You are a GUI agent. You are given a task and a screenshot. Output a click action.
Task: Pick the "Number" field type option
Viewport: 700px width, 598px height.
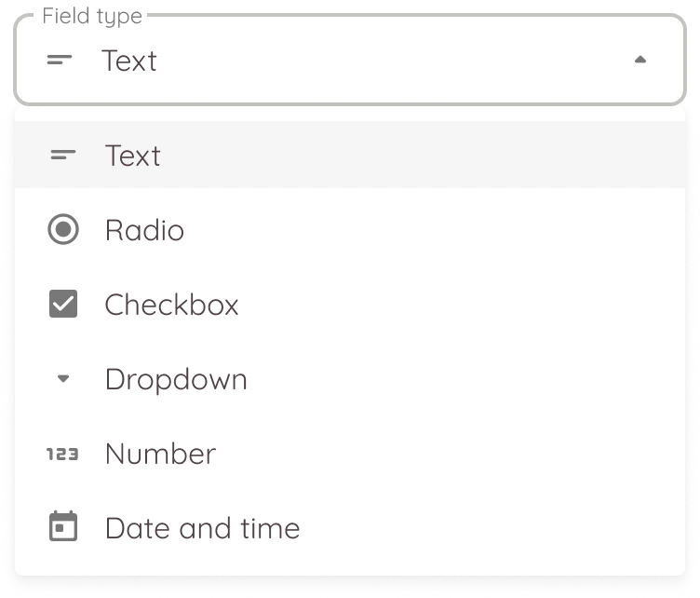point(160,454)
